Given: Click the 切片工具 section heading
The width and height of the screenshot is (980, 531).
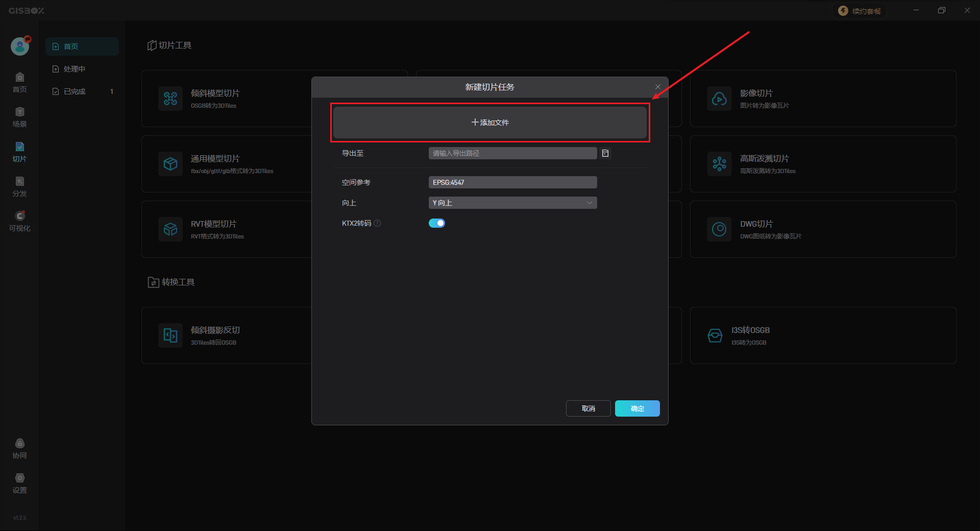Looking at the screenshot, I should [x=169, y=45].
